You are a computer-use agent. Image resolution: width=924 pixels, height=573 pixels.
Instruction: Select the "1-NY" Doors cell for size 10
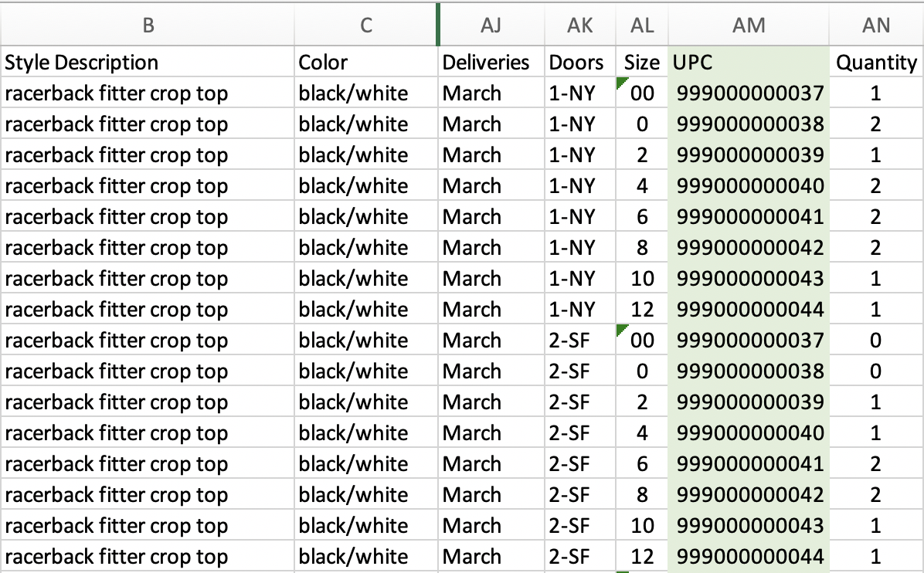pyautogui.click(x=580, y=279)
